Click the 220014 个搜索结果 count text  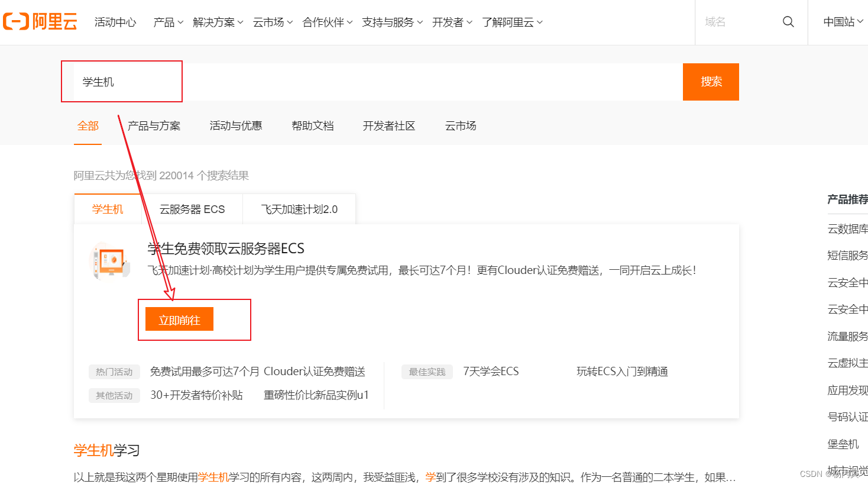(204, 176)
